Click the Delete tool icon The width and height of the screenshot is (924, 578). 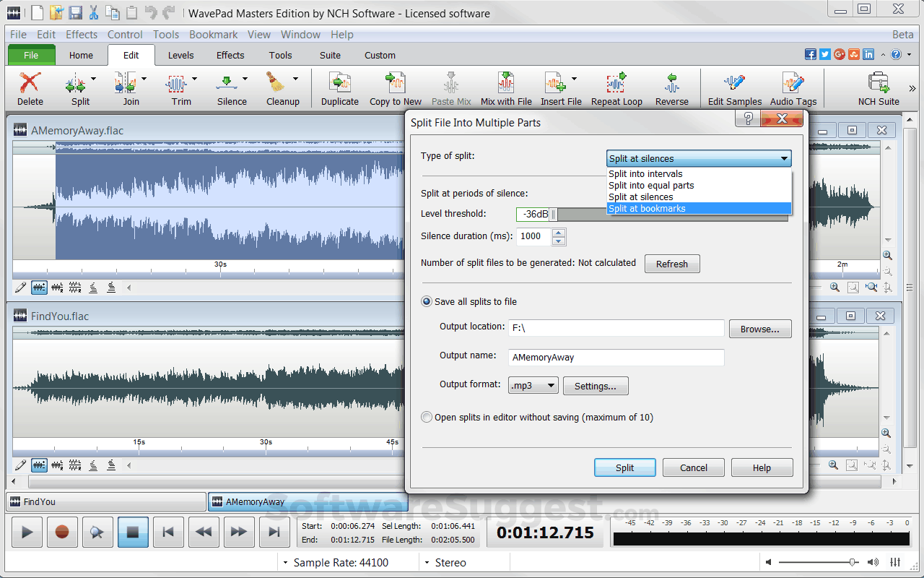(30, 83)
